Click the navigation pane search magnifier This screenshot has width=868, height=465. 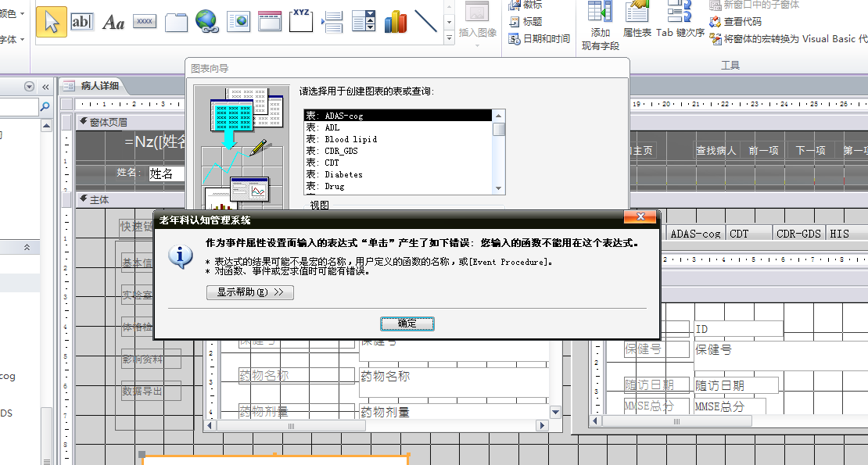(45, 106)
